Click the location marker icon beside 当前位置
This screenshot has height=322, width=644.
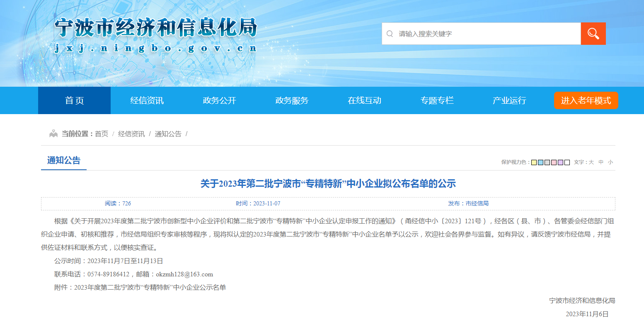[x=53, y=134]
